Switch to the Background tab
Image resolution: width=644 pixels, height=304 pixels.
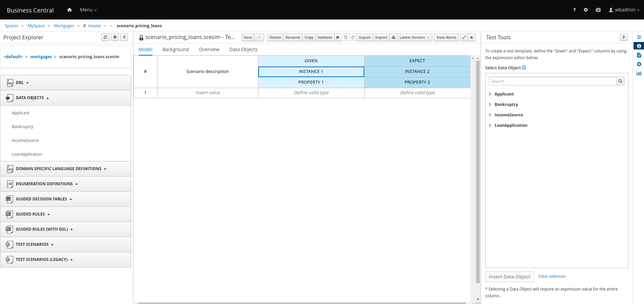click(x=175, y=49)
